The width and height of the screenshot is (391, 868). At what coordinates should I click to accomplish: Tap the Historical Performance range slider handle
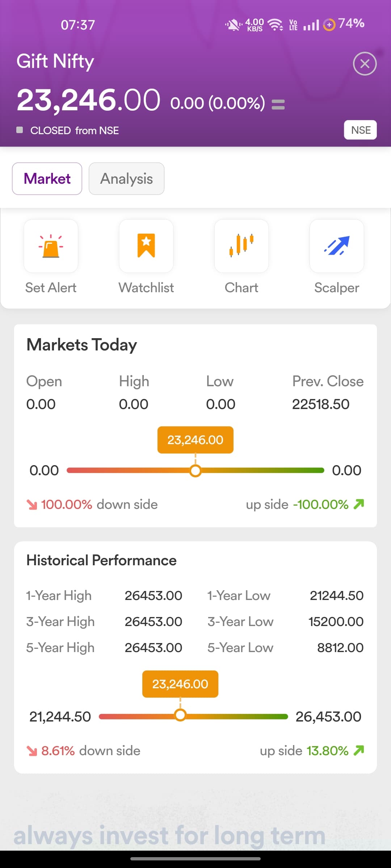(x=180, y=715)
